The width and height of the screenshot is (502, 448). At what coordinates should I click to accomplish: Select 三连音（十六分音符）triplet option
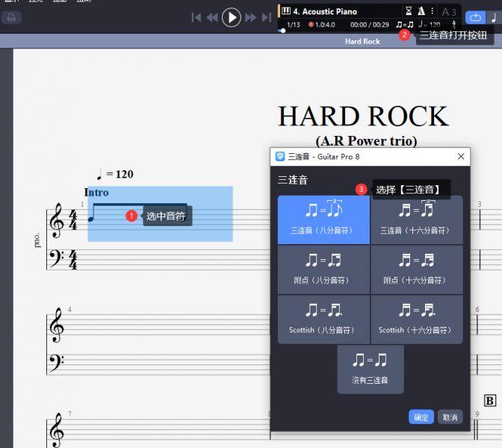(x=416, y=220)
